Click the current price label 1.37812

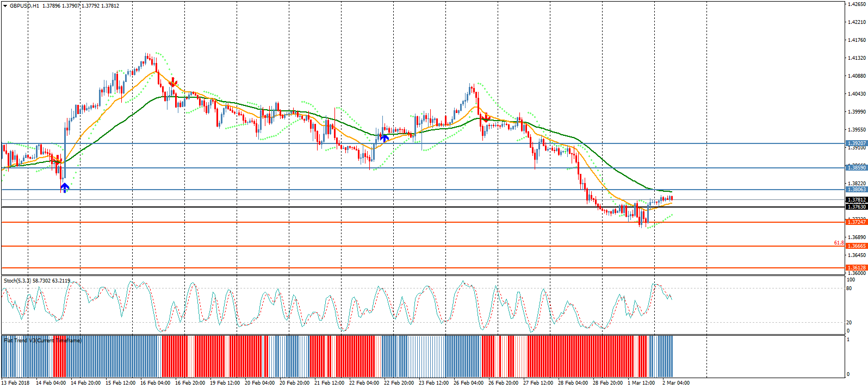tap(856, 200)
